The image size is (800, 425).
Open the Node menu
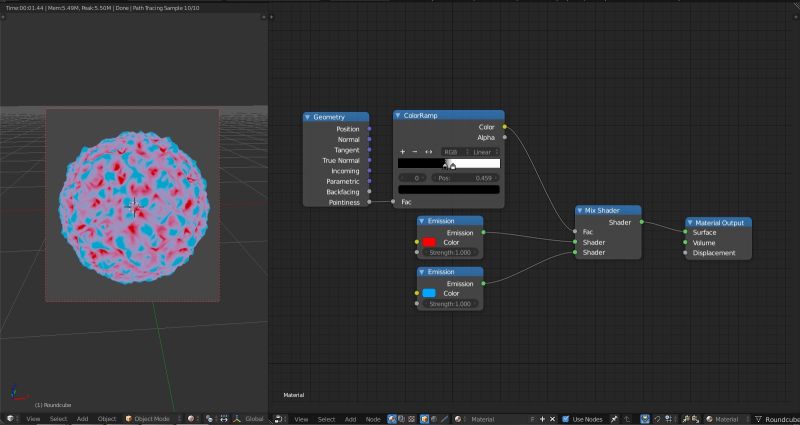tap(373, 419)
